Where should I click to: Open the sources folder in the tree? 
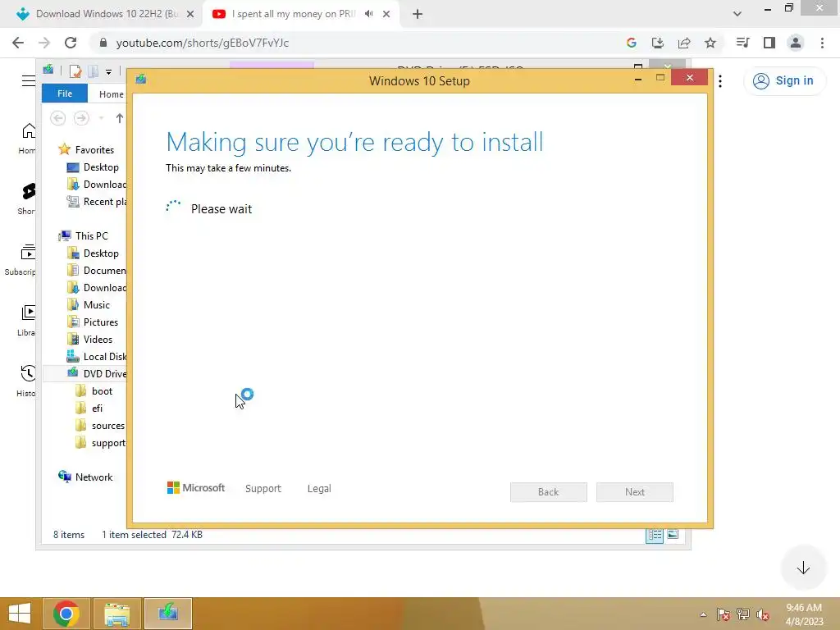tap(100, 426)
